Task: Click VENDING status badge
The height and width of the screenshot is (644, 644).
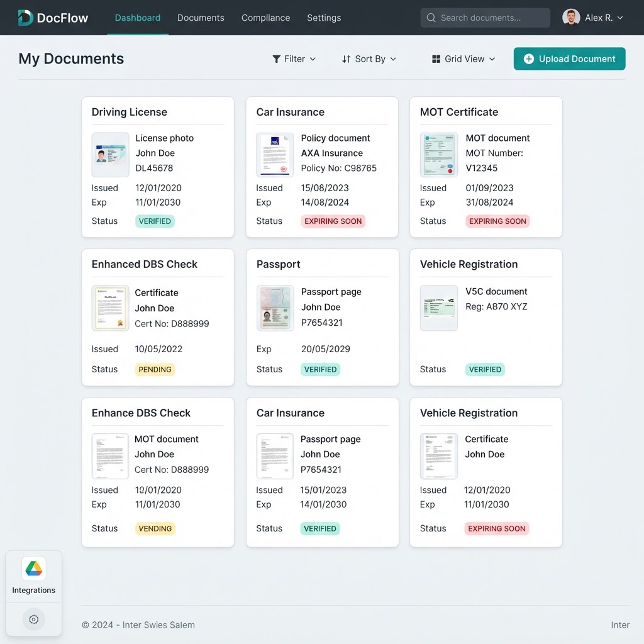Action: (x=155, y=528)
